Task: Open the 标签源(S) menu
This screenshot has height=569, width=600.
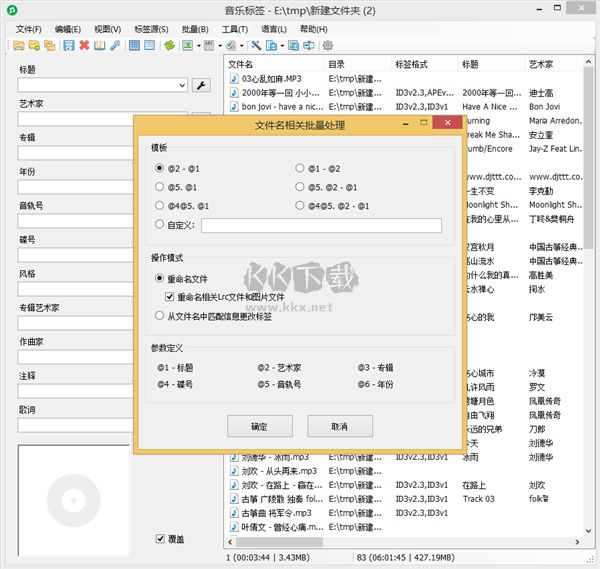Action: pyautogui.click(x=151, y=29)
